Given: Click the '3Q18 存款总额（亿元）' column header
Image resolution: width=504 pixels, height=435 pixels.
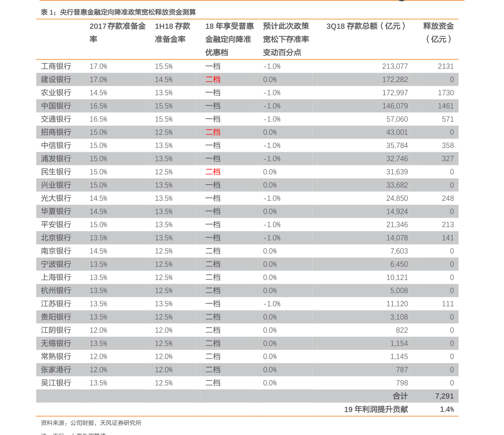Looking at the screenshot, I should 366,26.
